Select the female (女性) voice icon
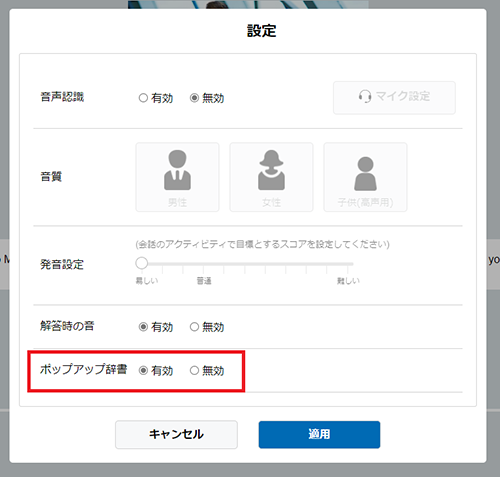Image resolution: width=500 pixels, height=477 pixels. point(271,170)
